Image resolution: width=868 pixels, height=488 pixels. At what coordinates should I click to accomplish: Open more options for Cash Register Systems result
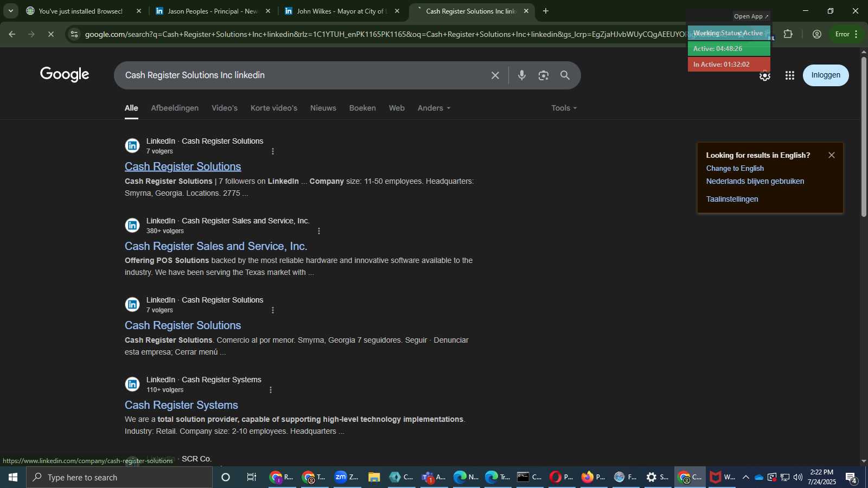(271, 390)
